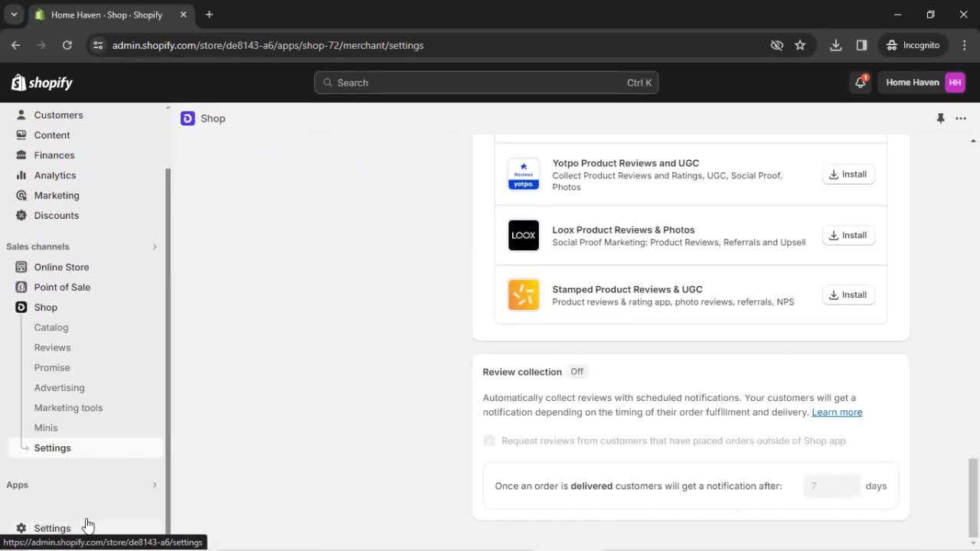Click the notification delay days field
The image size is (980, 551).
tap(831, 486)
